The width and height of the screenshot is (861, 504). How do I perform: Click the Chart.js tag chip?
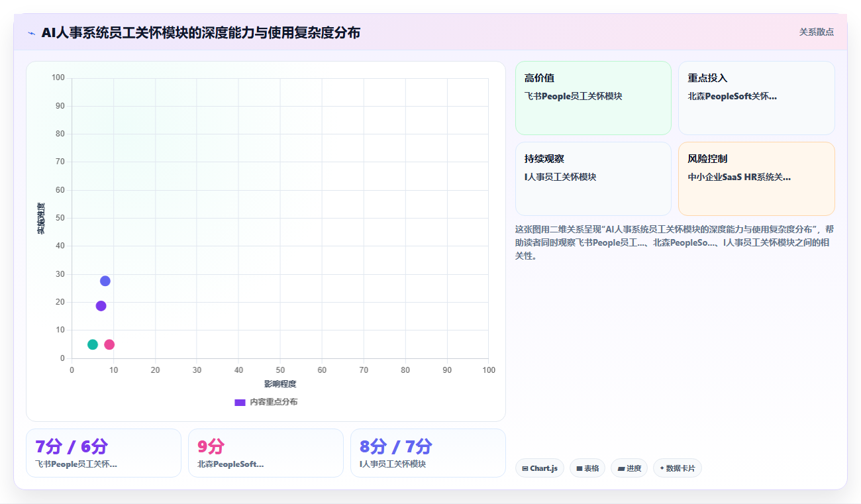coord(540,468)
